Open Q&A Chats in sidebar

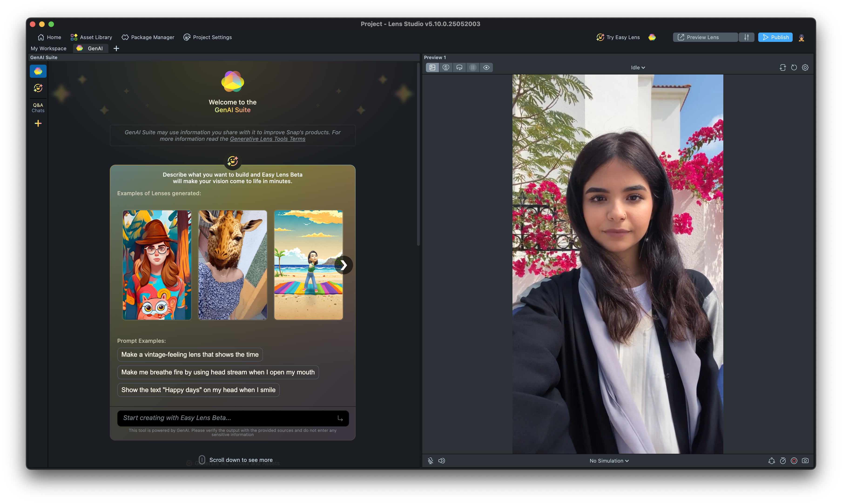(38, 108)
